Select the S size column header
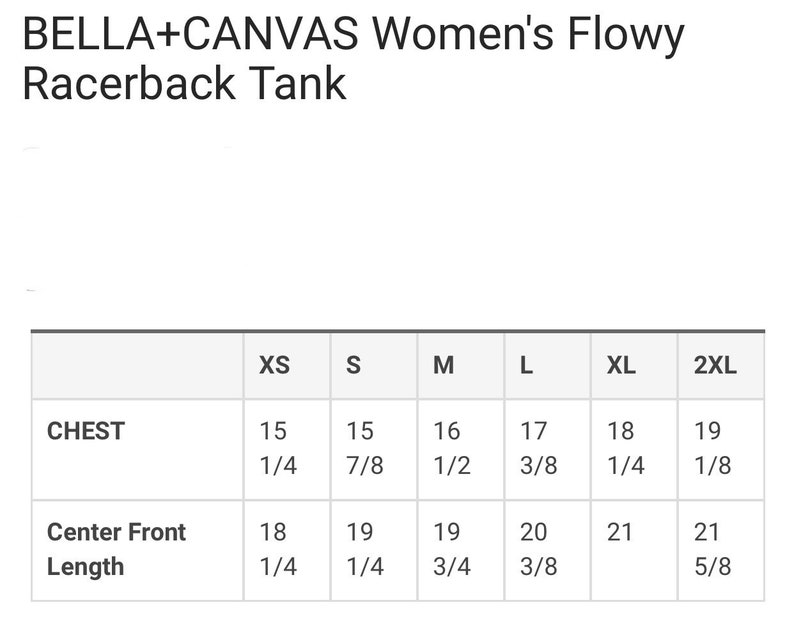Screen dimensions: 794x630 coord(353,365)
